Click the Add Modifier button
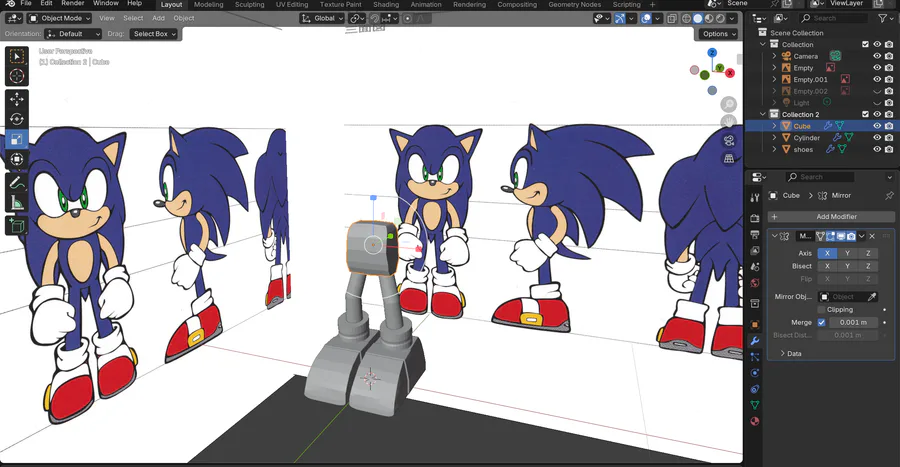 tap(831, 216)
